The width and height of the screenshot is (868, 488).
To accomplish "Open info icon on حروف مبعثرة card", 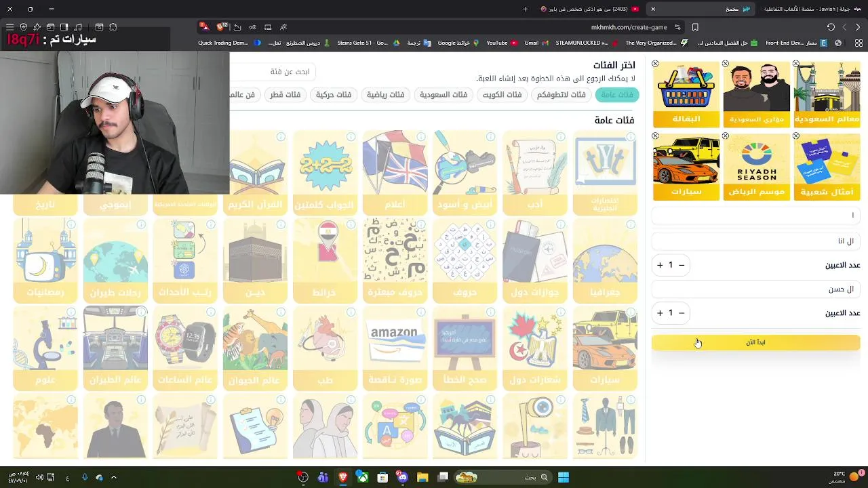I will click(x=421, y=224).
